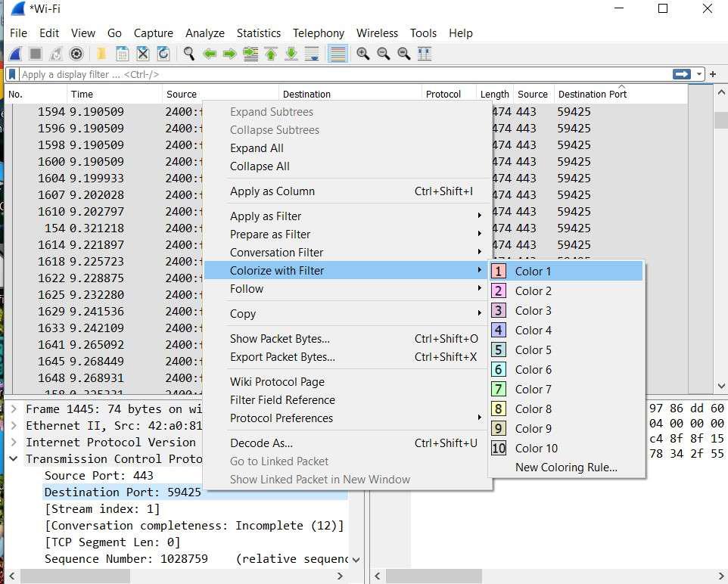Click the zoom in magnifier icon
The width and height of the screenshot is (728, 584).
click(x=363, y=54)
